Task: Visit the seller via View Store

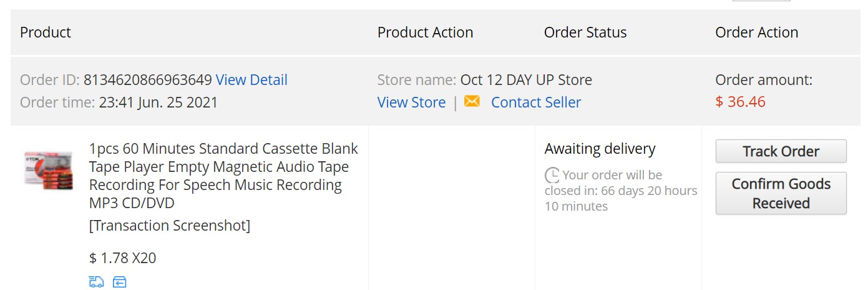Action: 411,102
